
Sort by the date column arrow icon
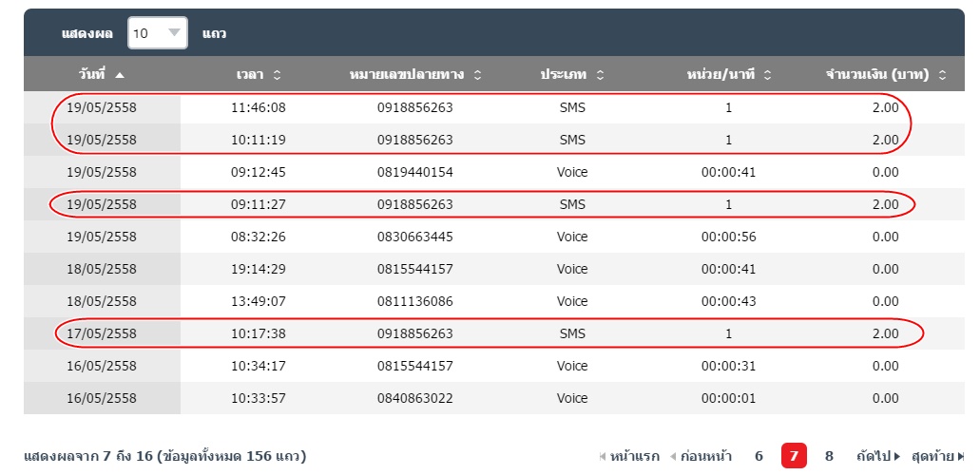(119, 74)
